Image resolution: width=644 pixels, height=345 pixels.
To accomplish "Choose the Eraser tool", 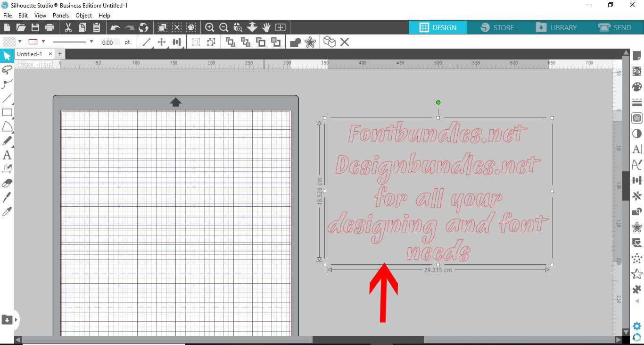I will (x=7, y=183).
